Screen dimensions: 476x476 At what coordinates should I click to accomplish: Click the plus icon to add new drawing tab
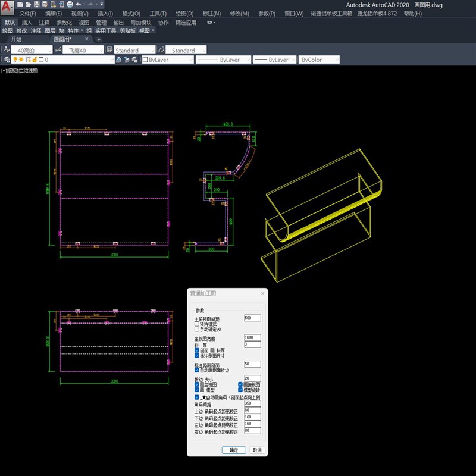99,39
